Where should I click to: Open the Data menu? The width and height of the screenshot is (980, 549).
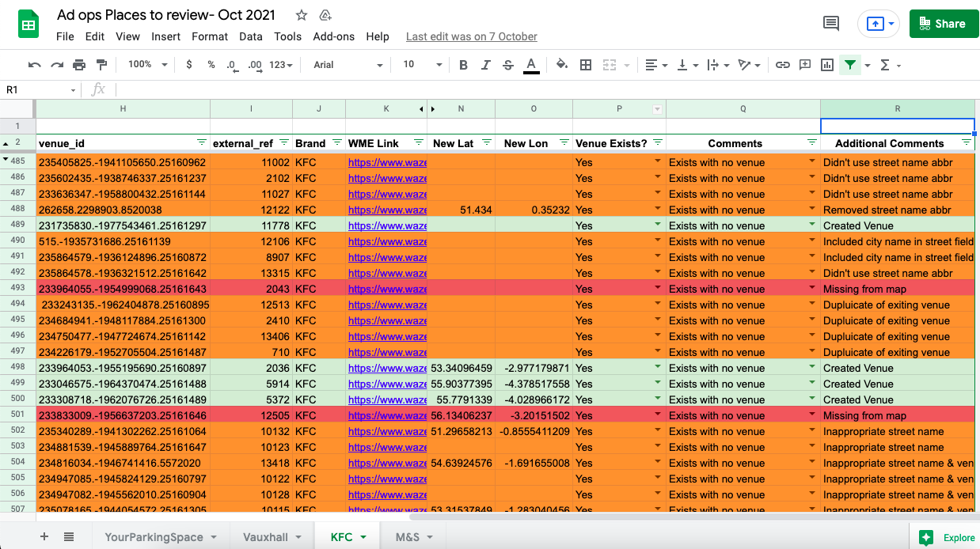point(251,36)
